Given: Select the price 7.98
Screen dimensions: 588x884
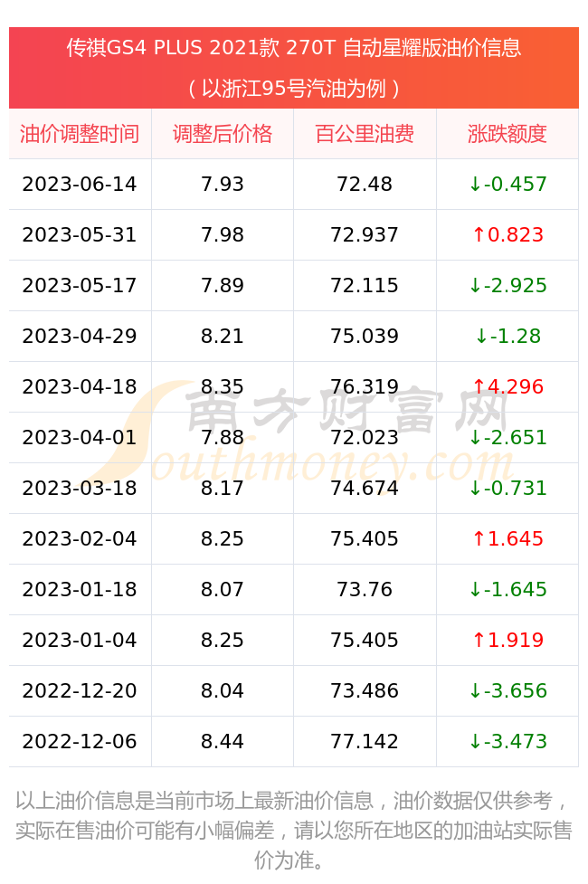Looking at the screenshot, I should (x=223, y=235).
